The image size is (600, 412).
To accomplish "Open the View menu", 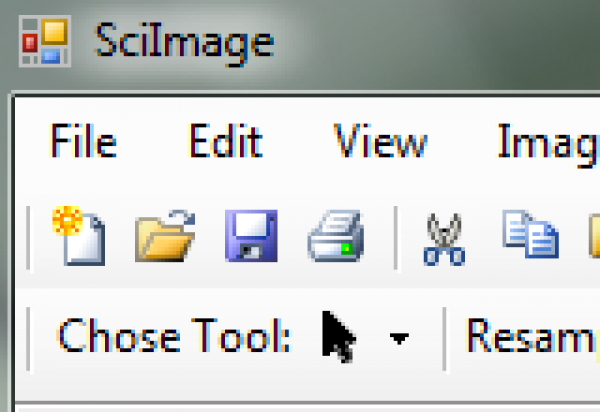I will 380,143.
